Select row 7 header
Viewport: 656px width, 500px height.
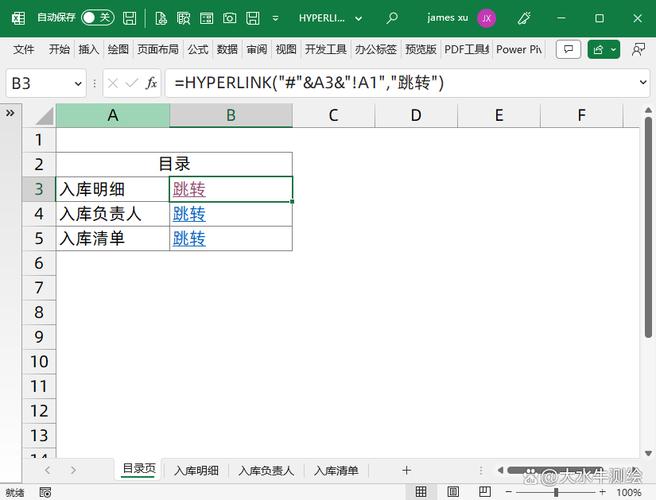tap(39, 287)
